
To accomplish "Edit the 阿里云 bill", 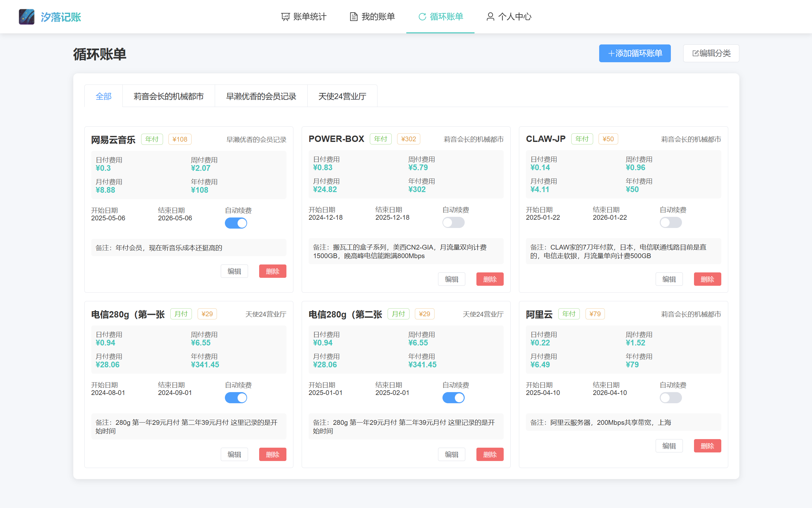I will point(669,446).
